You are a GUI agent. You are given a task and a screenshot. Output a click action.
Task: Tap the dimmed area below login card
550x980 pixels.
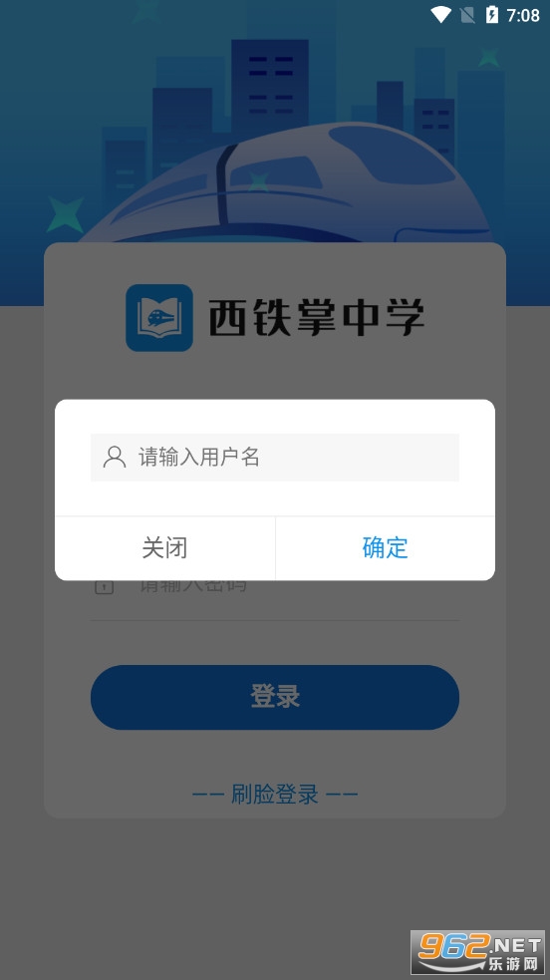pos(275,887)
